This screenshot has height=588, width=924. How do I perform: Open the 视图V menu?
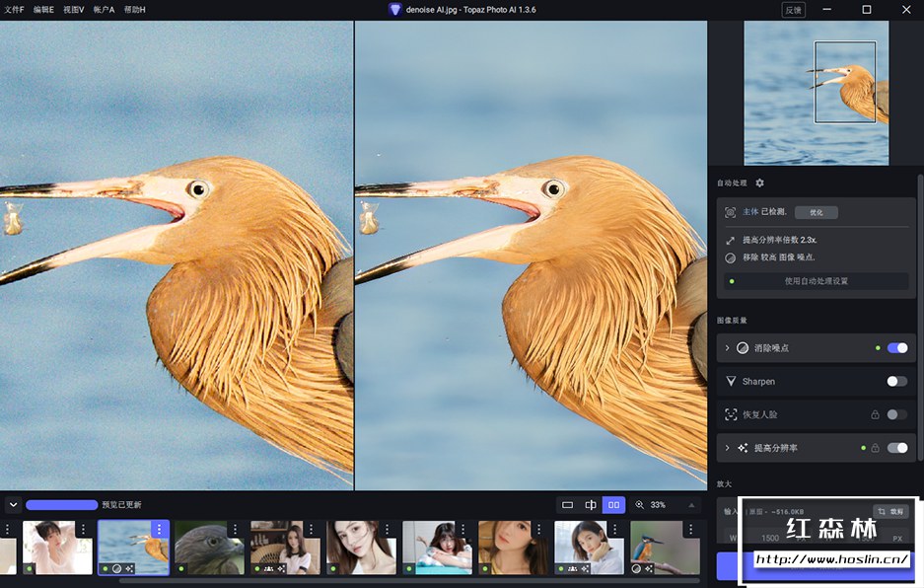[74, 10]
